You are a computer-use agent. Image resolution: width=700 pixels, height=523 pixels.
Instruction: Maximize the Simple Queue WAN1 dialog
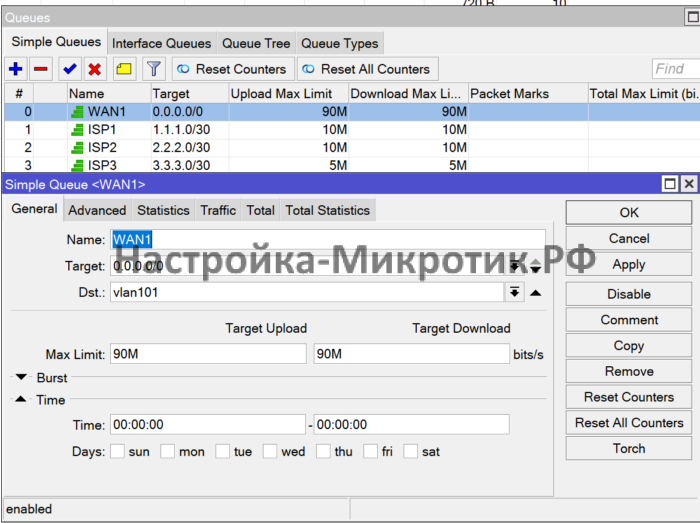pyautogui.click(x=670, y=184)
